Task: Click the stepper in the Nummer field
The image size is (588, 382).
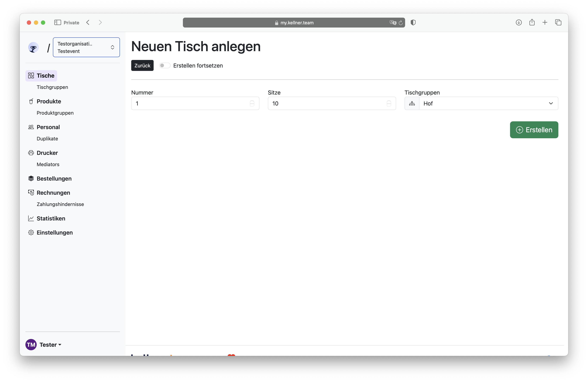Action: [x=252, y=104]
